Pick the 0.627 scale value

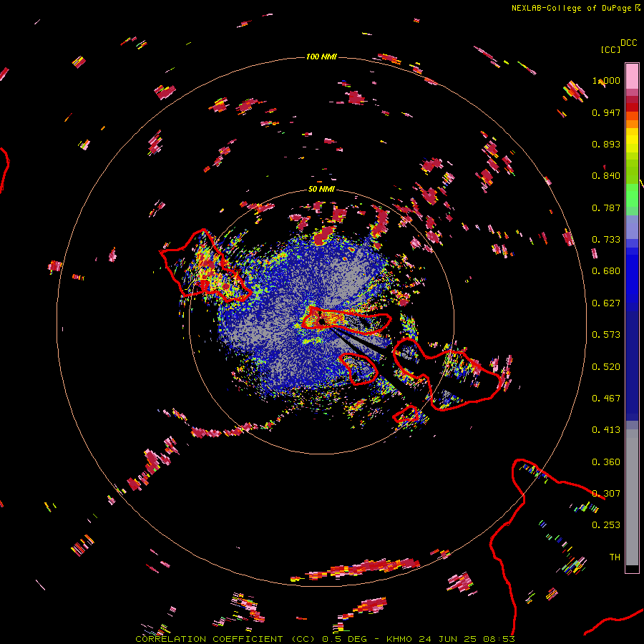coord(606,303)
